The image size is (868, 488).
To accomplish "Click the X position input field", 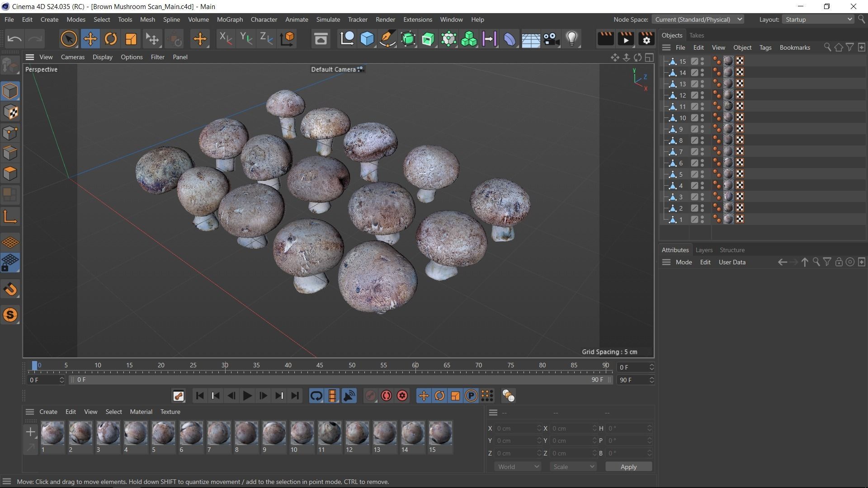I will tap(519, 428).
